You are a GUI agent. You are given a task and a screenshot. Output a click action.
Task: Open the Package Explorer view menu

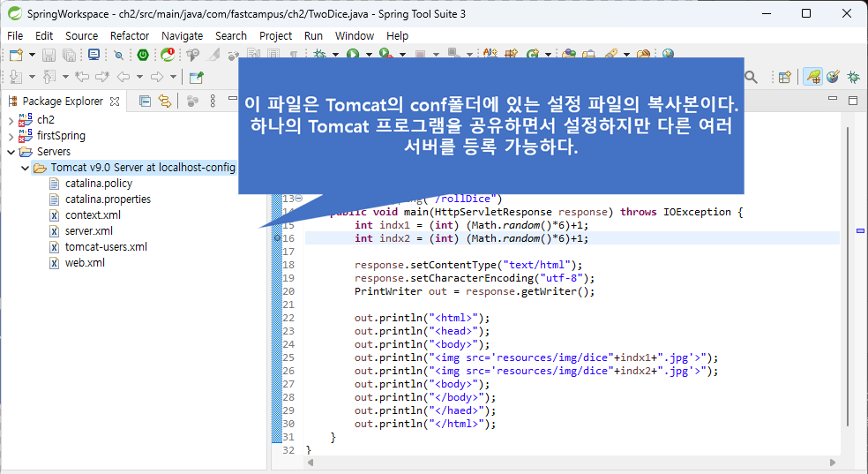point(213,101)
